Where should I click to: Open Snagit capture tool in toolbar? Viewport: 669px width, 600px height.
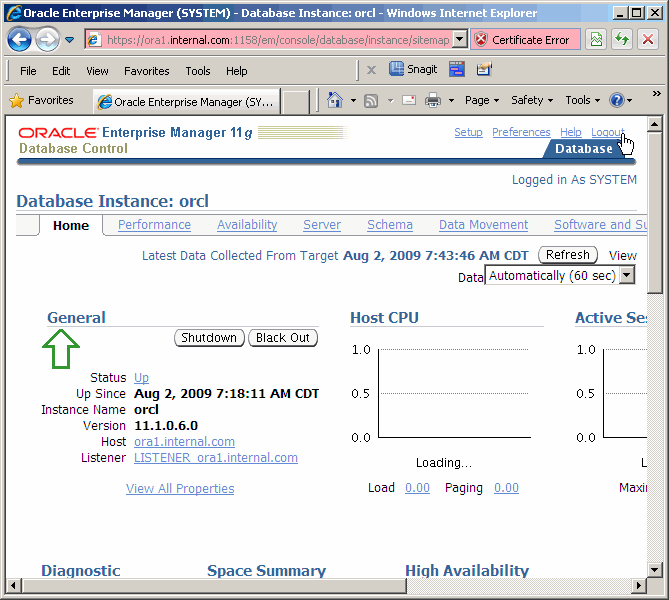(x=412, y=70)
